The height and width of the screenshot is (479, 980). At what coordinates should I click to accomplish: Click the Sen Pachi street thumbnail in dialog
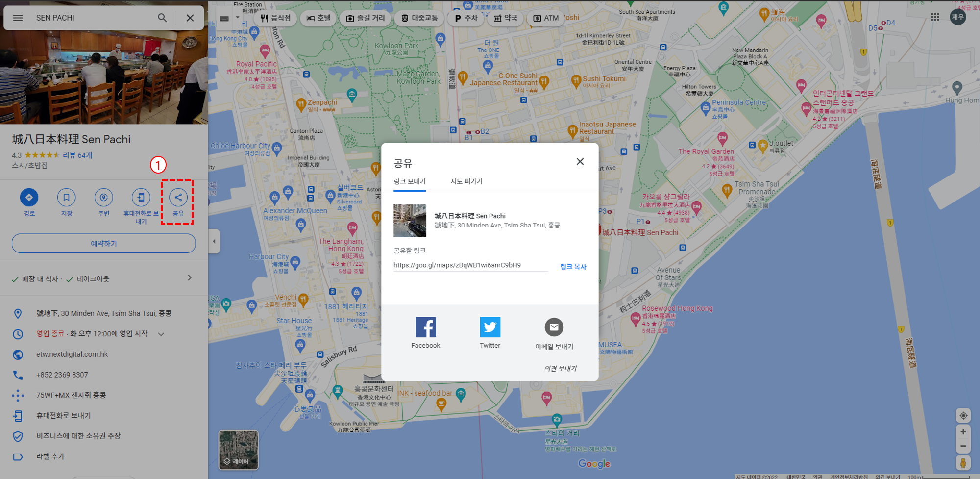(410, 221)
